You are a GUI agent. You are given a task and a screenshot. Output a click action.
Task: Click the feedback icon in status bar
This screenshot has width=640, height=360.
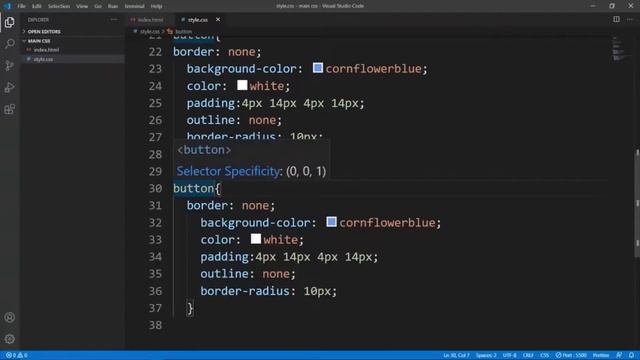(619, 355)
